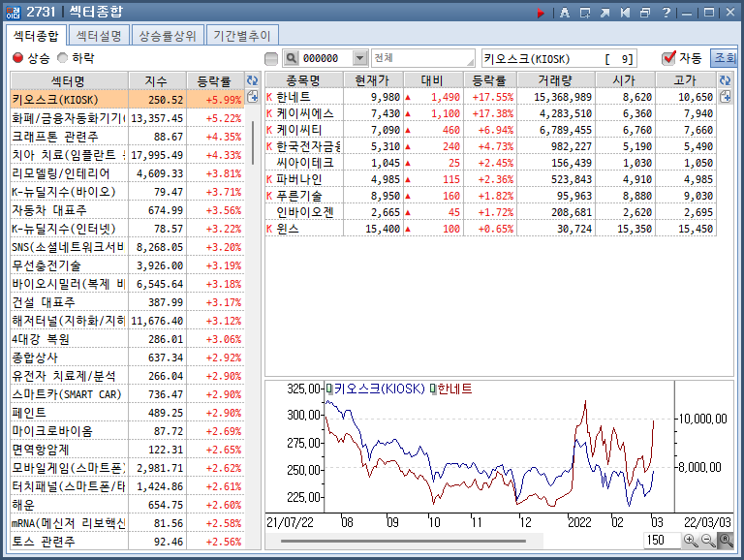Open stock search with the magnifier icon
This screenshot has width=744, height=560.
point(292,58)
